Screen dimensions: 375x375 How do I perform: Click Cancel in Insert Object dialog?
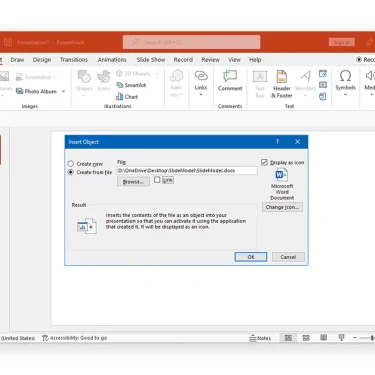coord(288,257)
